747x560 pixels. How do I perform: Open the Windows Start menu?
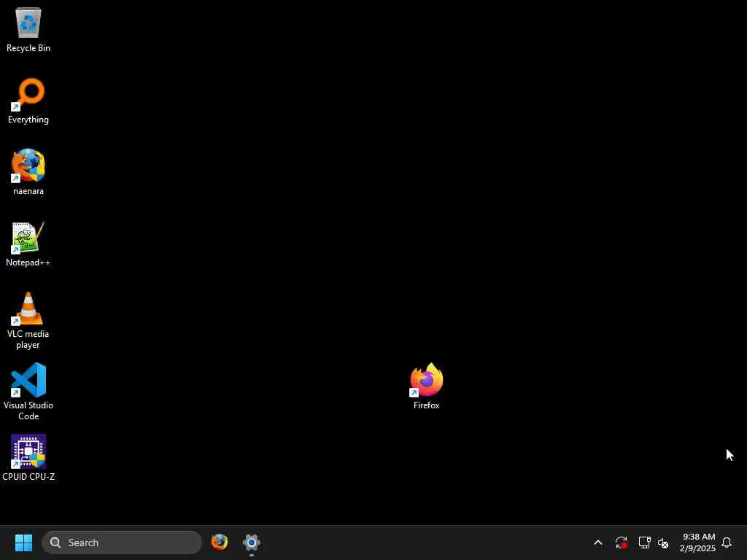23,542
